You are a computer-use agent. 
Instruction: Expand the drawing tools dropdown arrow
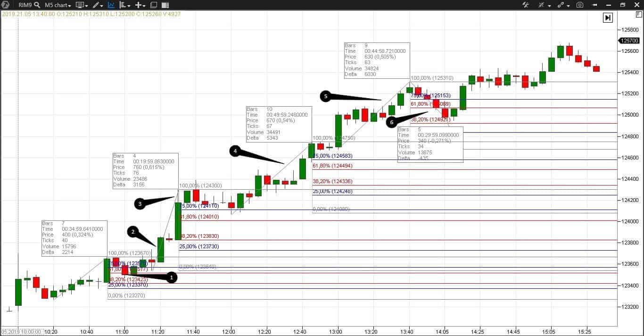point(101,5)
